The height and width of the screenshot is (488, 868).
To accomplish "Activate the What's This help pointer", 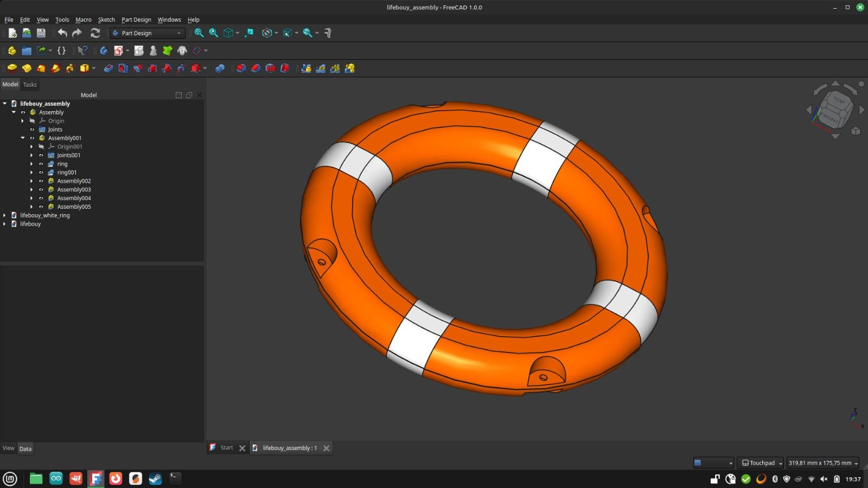I will (x=82, y=50).
